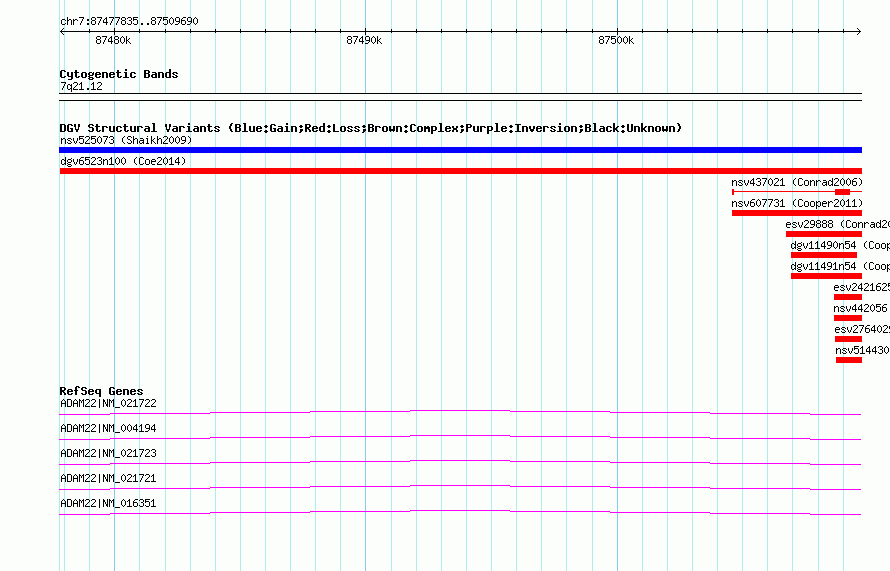Click the RefSeq Genes track title
Viewport: 890px width, 571px height.
(101, 391)
